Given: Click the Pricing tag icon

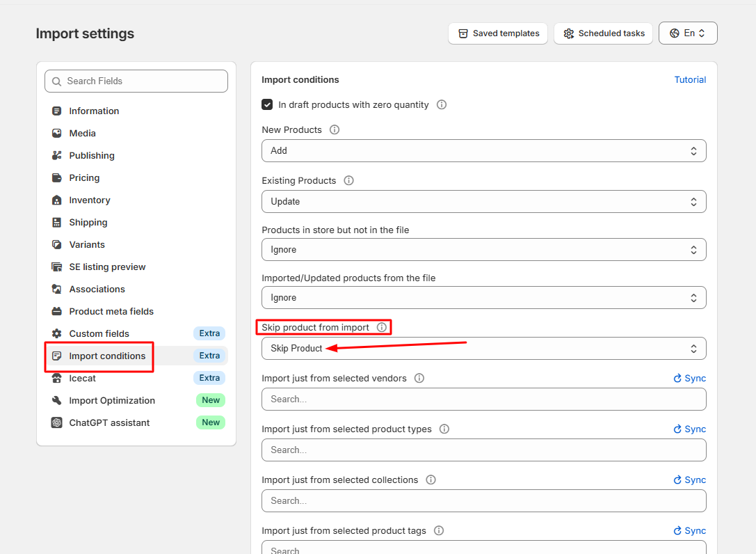Looking at the screenshot, I should point(56,177).
